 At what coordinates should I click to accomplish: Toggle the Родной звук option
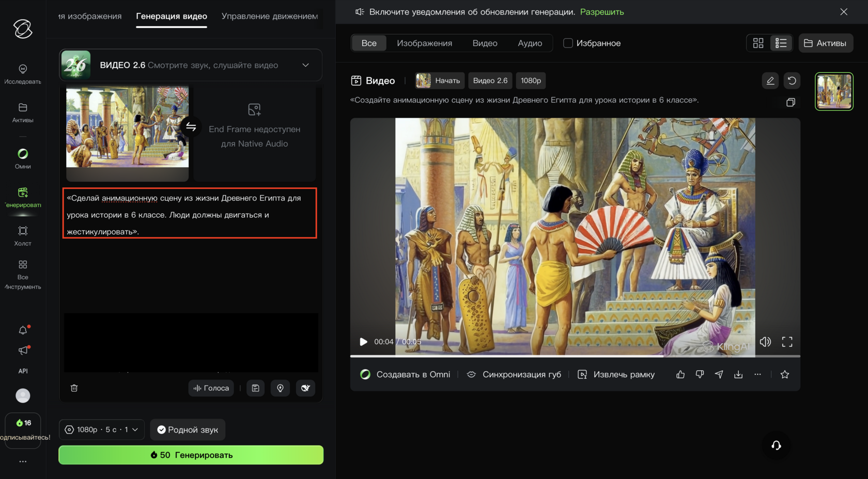tap(188, 429)
